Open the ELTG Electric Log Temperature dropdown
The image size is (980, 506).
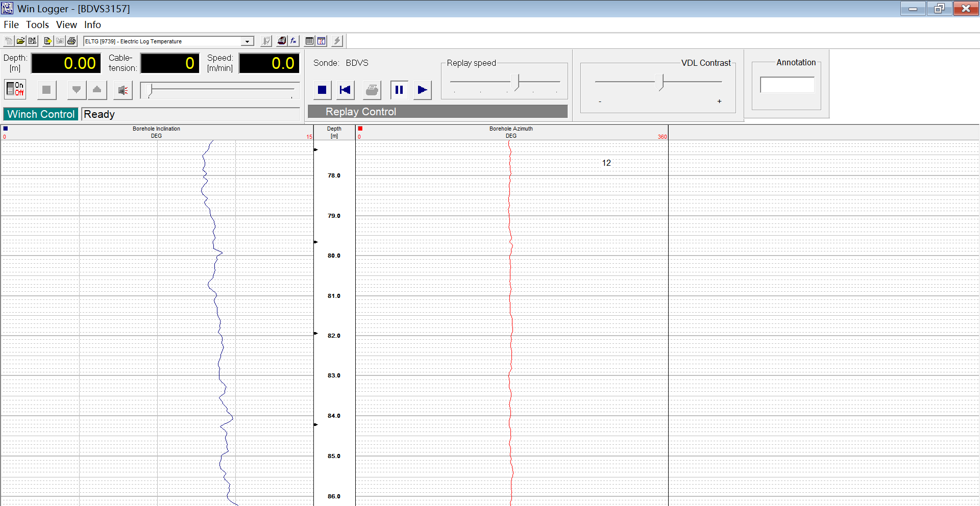[247, 41]
